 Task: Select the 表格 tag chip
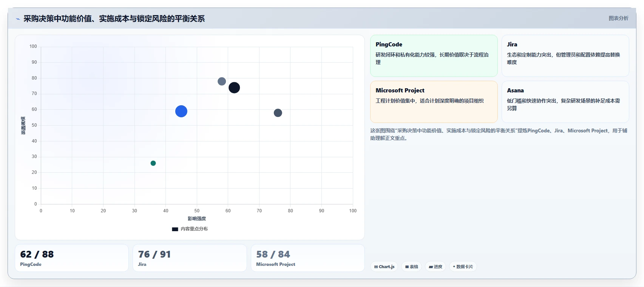tap(411, 267)
